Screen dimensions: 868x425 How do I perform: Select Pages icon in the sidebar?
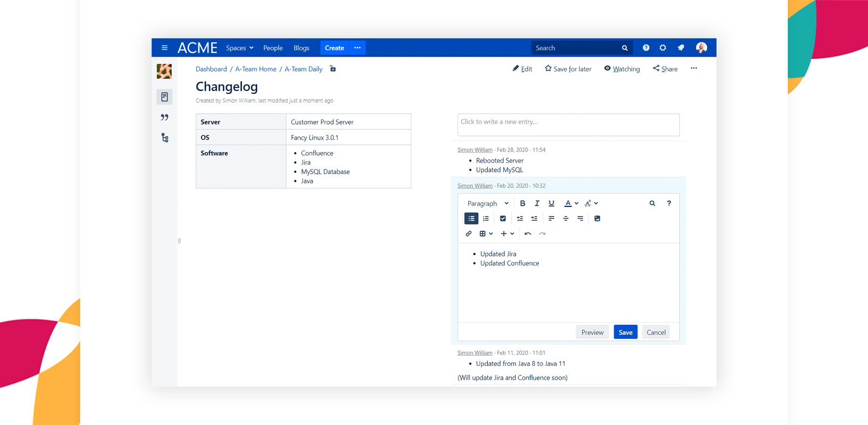tap(165, 97)
